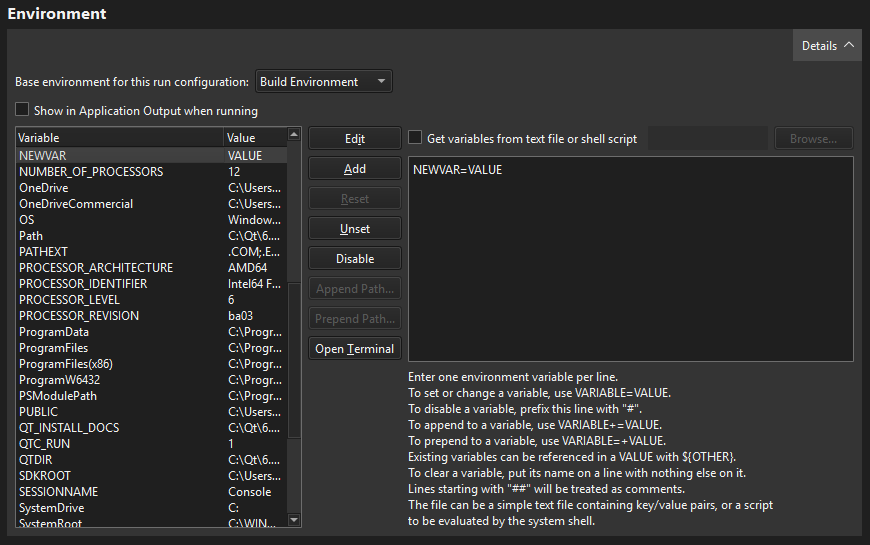Select the PUBLIC variable row
The width and height of the screenshot is (870, 545).
(151, 412)
